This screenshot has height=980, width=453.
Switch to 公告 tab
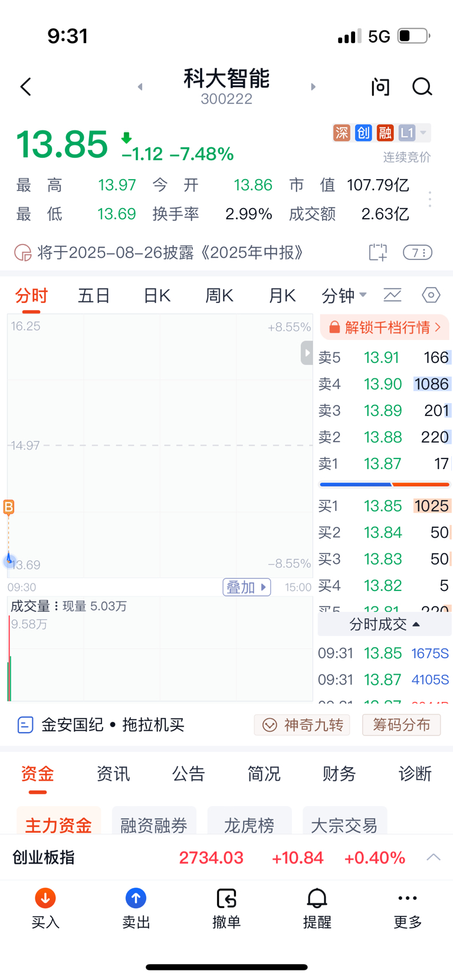tap(189, 774)
